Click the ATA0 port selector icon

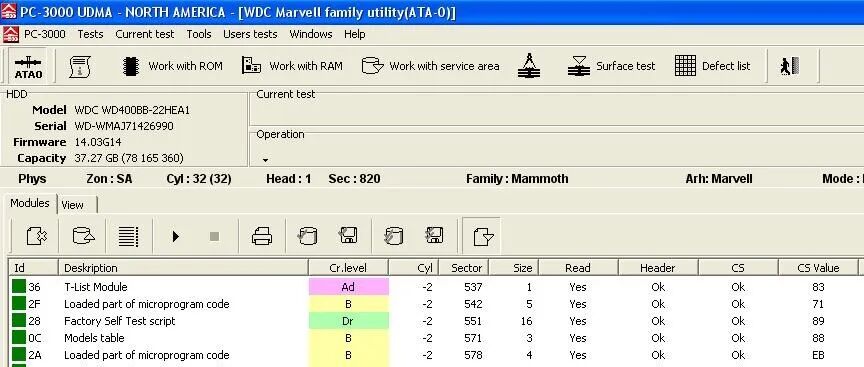coord(28,66)
